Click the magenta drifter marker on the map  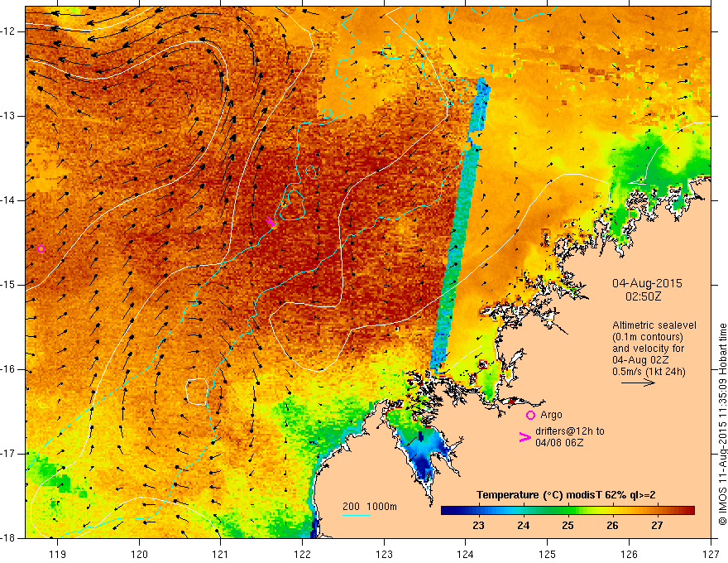(271, 222)
